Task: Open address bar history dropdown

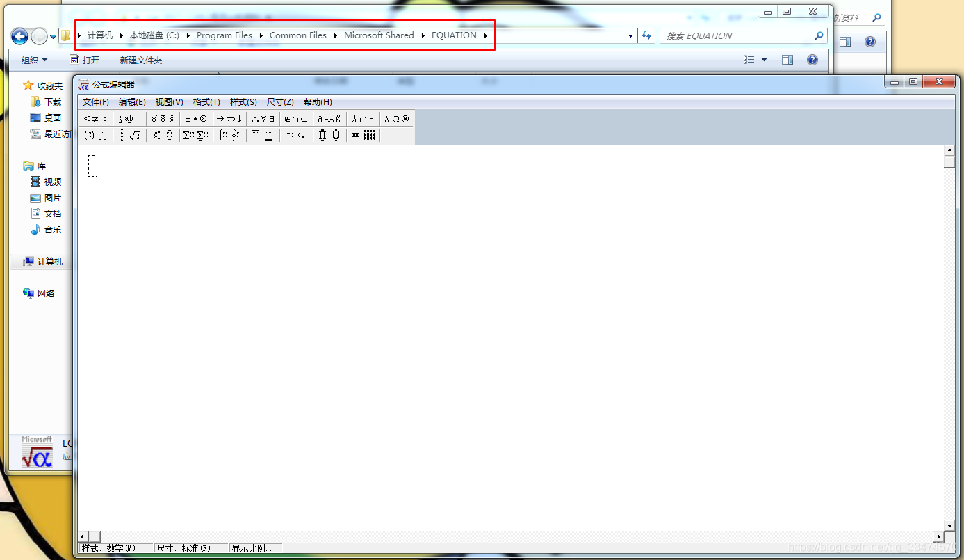Action: (630, 36)
